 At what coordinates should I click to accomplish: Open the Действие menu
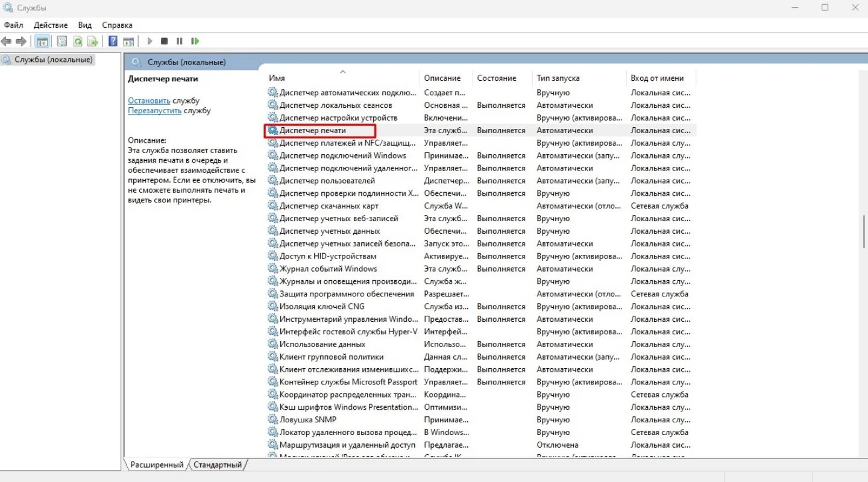pos(51,25)
